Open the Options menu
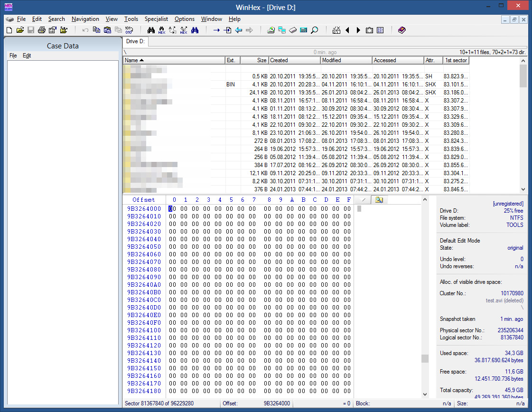 click(x=185, y=19)
